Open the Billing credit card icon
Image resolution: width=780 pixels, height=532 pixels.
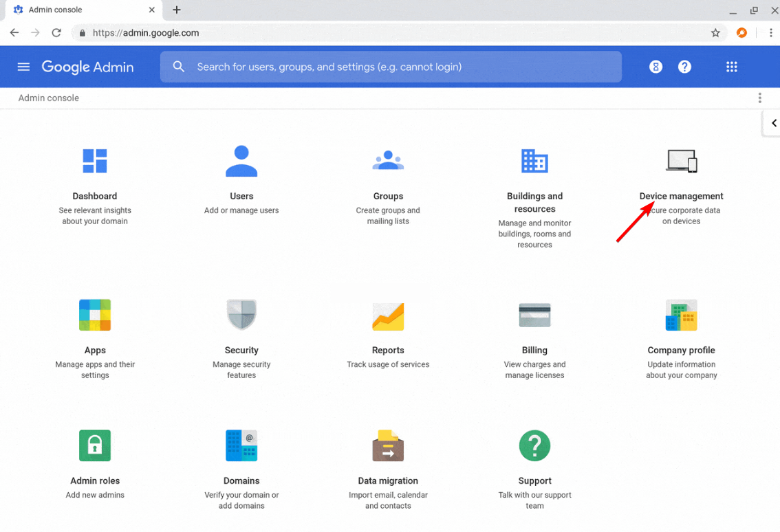[x=534, y=315]
